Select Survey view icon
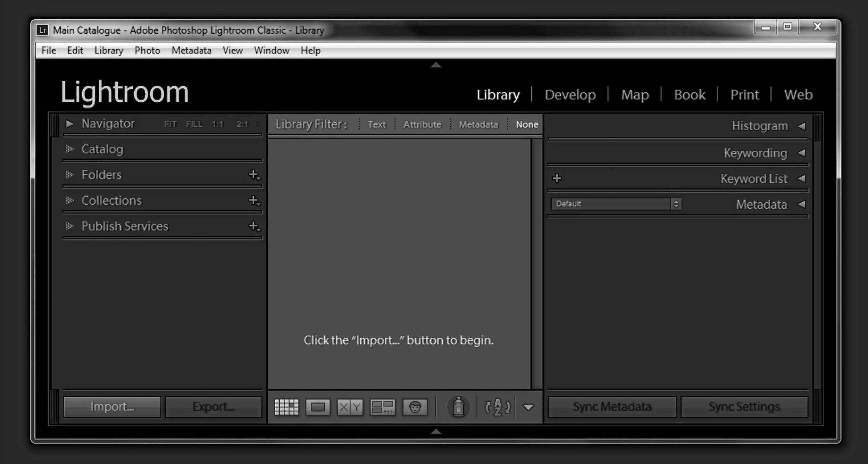This screenshot has height=464, width=868. click(x=382, y=407)
